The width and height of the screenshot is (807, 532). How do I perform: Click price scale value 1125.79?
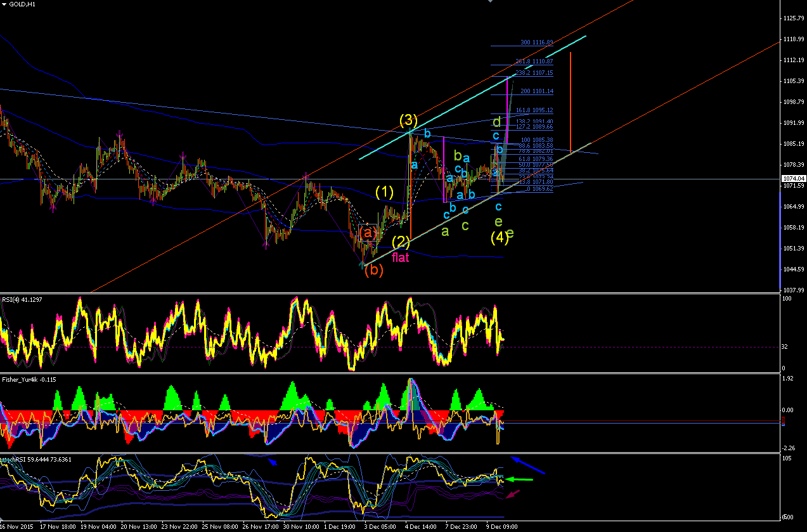(794, 18)
